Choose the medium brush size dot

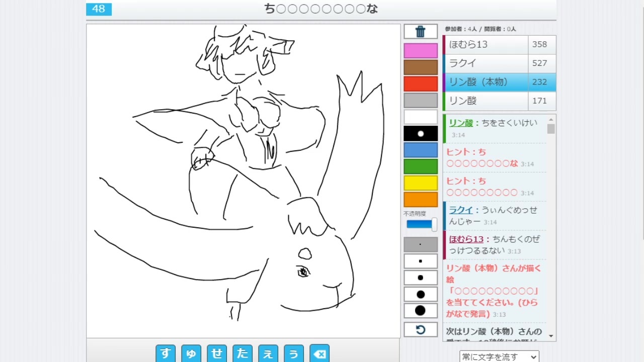(421, 278)
